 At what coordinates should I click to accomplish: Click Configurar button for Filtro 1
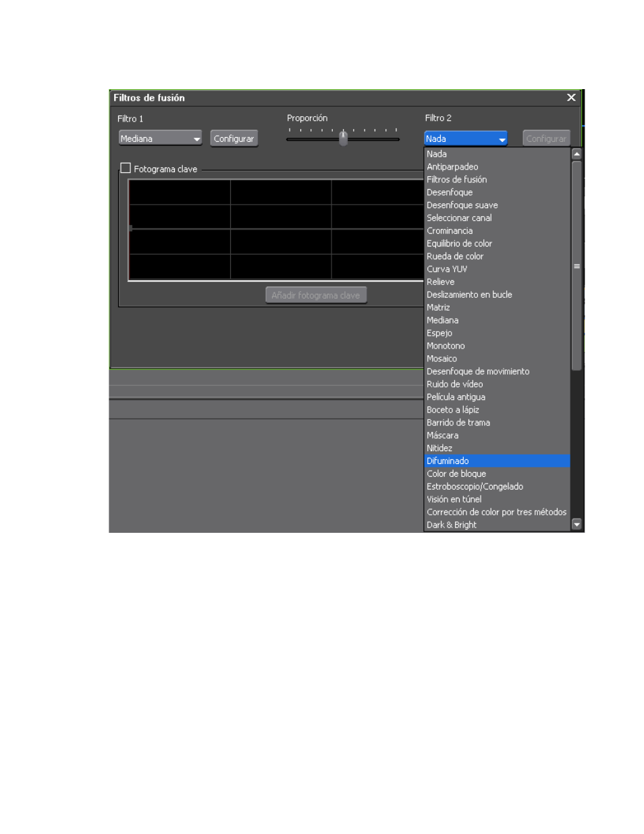click(x=234, y=138)
